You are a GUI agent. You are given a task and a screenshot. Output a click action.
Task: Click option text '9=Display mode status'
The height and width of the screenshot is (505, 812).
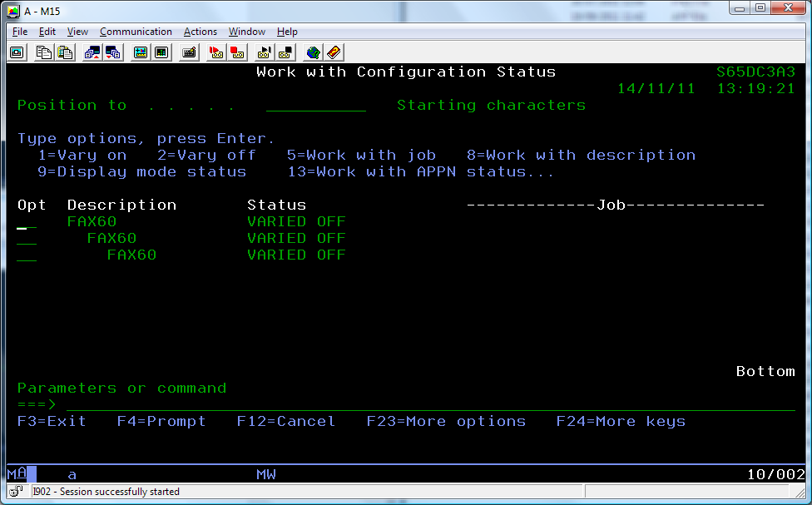click(142, 172)
